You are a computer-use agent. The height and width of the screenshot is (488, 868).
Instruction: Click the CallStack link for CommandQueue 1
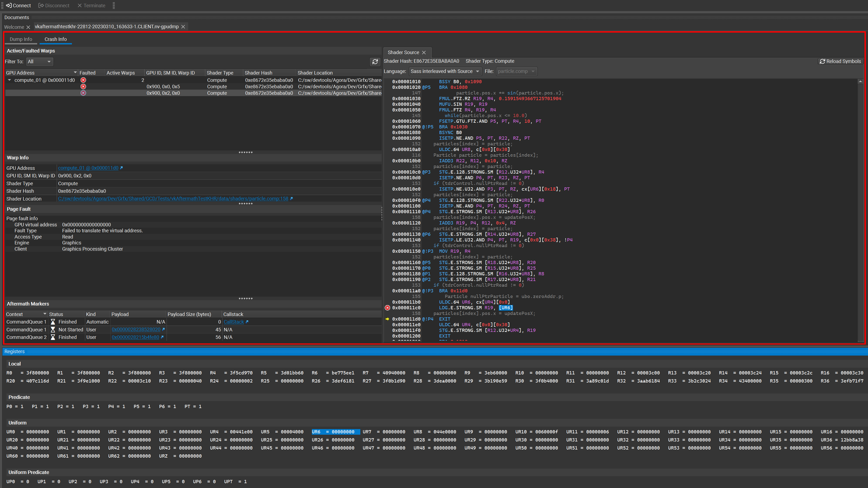(234, 322)
